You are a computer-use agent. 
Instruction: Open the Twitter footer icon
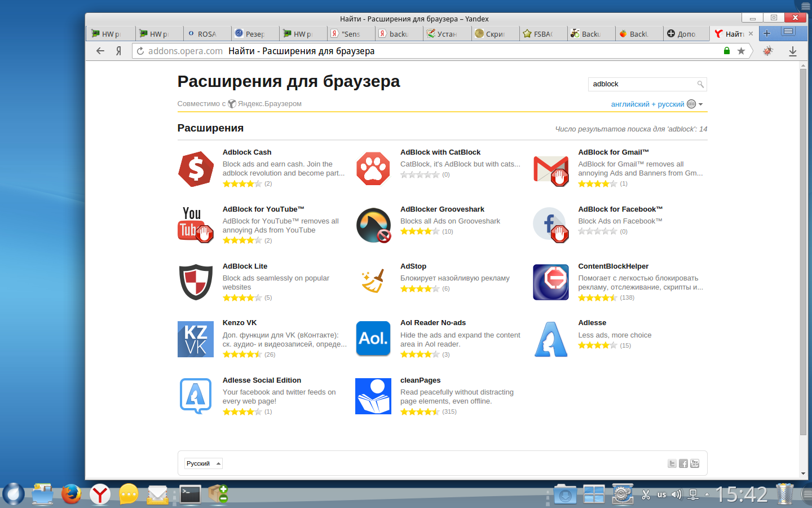[x=672, y=463]
